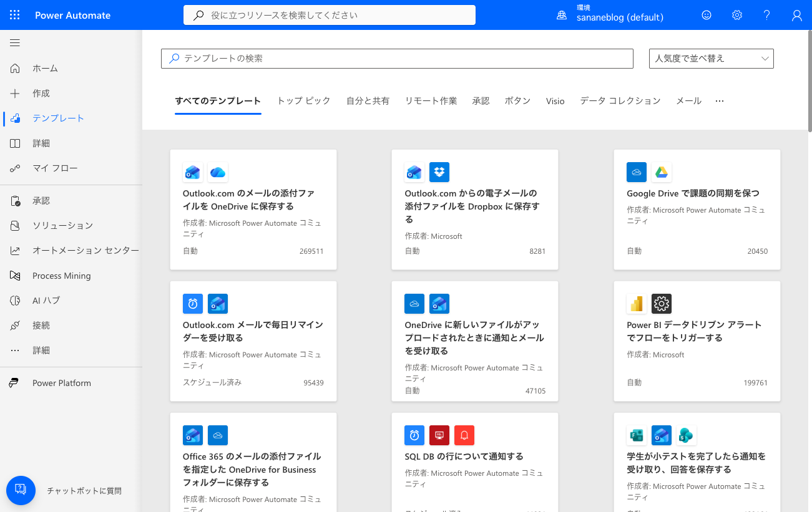This screenshot has height=512, width=812.
Task: Click the page vertical scrollbar
Action: pos(810,81)
